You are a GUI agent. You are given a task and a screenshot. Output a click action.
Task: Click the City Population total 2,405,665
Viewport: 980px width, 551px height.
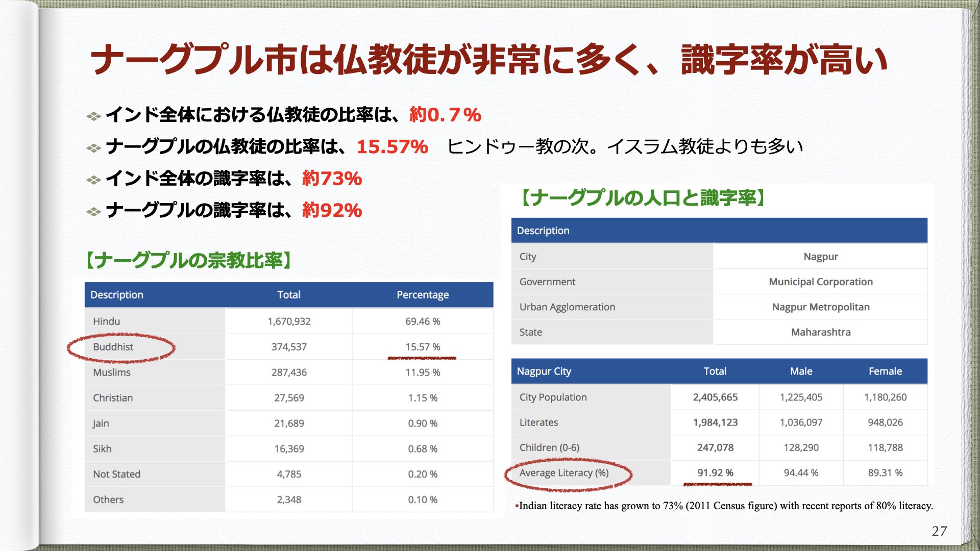tap(715, 397)
